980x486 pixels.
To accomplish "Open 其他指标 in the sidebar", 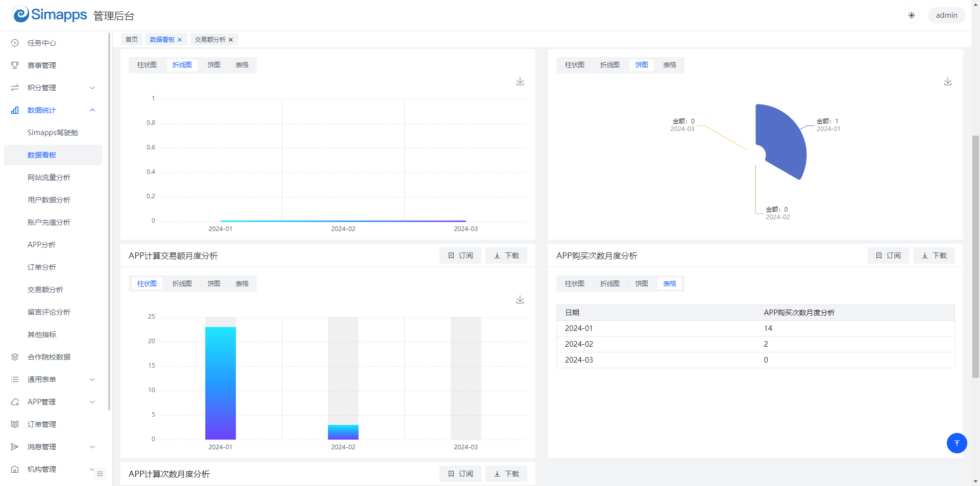I will tap(53, 335).
